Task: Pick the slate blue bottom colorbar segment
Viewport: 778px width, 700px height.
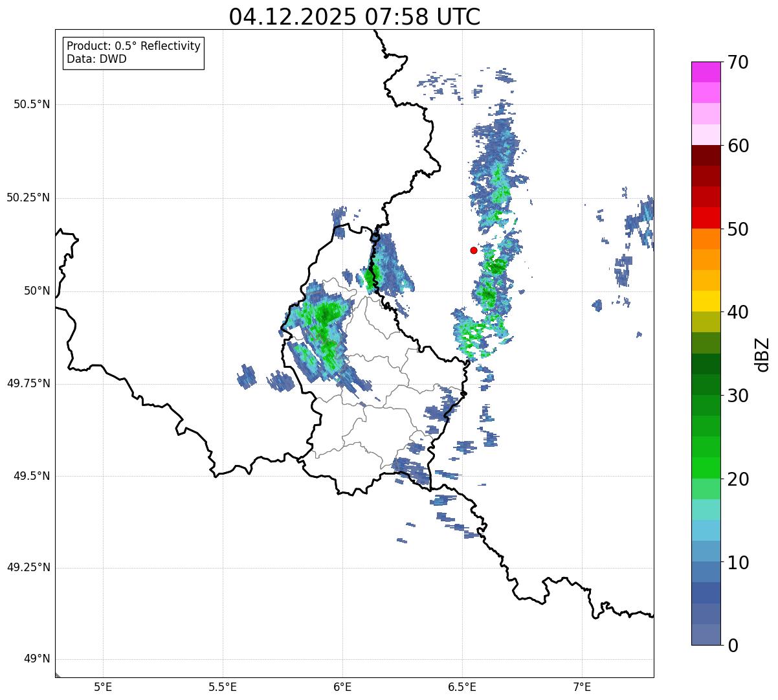Action: click(x=706, y=635)
